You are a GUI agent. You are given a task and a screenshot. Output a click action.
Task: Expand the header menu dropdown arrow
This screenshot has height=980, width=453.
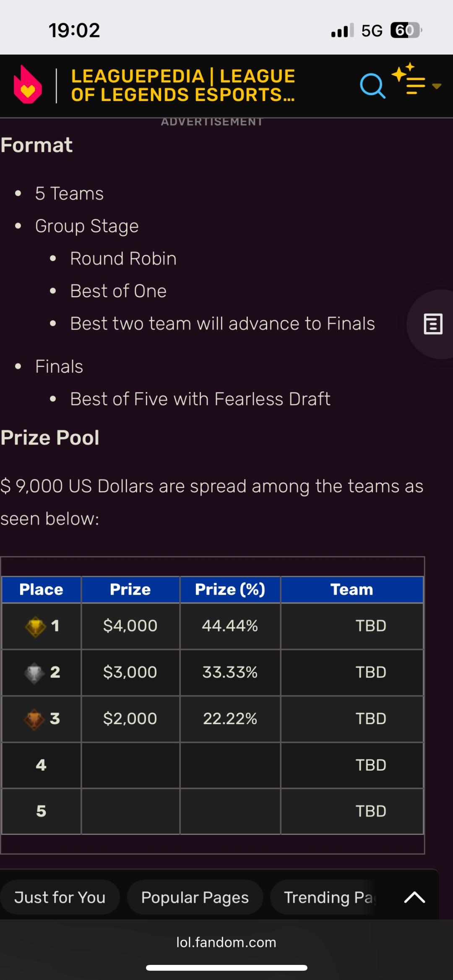[x=437, y=86]
